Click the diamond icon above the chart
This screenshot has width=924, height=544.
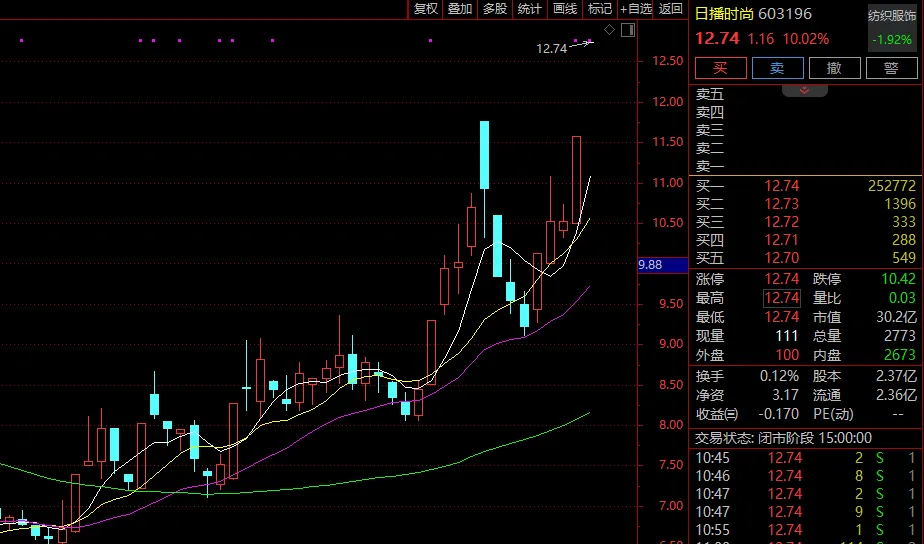pos(609,29)
